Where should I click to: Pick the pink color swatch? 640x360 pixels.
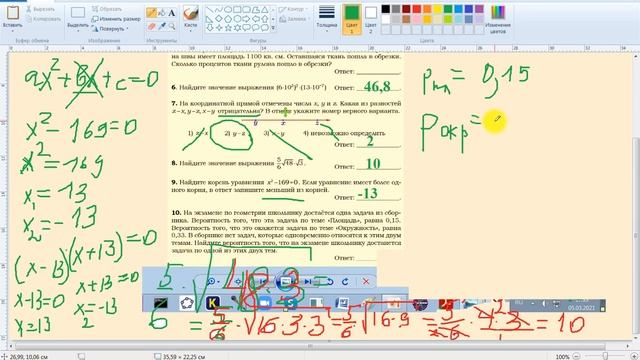417,19
